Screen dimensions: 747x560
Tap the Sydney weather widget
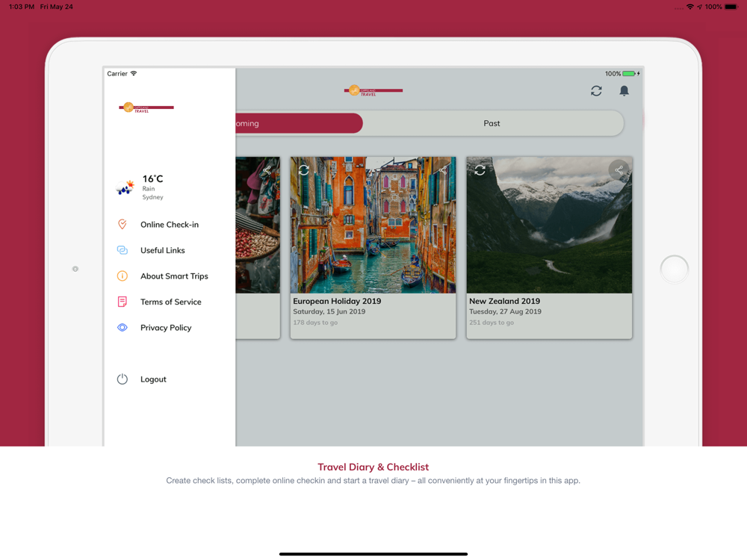click(x=140, y=187)
